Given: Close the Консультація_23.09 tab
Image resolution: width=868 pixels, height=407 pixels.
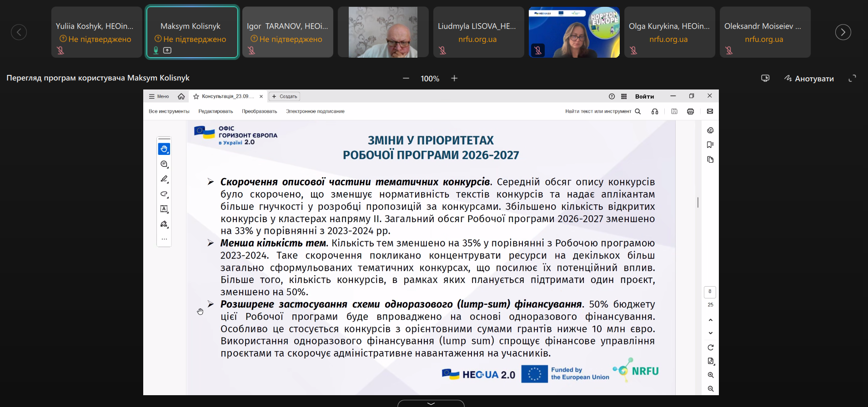Looking at the screenshot, I should click(261, 96).
